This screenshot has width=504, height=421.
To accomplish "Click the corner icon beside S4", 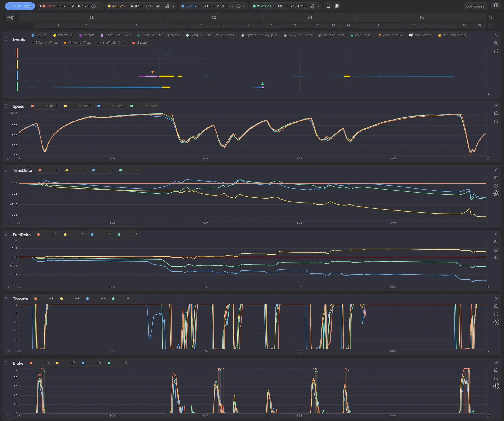I will tap(491, 18).
